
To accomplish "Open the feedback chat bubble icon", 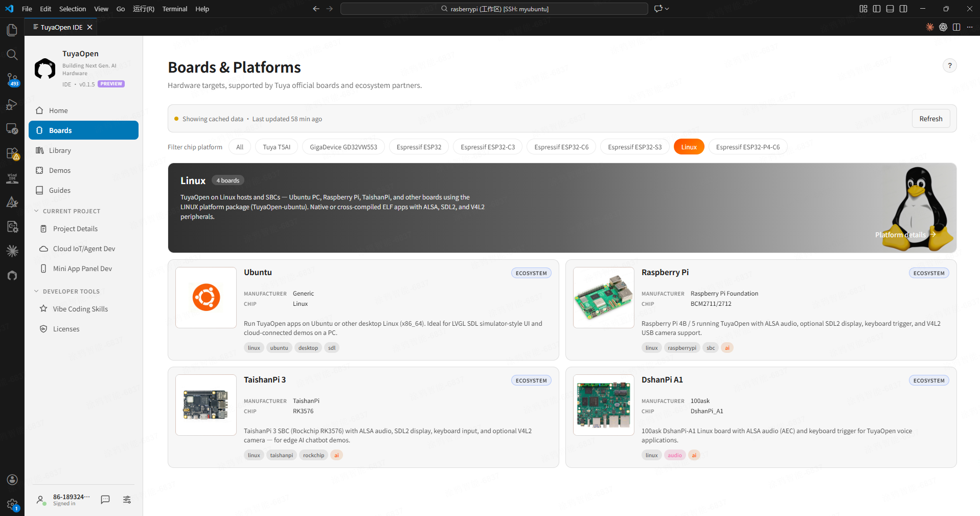I will pyautogui.click(x=105, y=500).
